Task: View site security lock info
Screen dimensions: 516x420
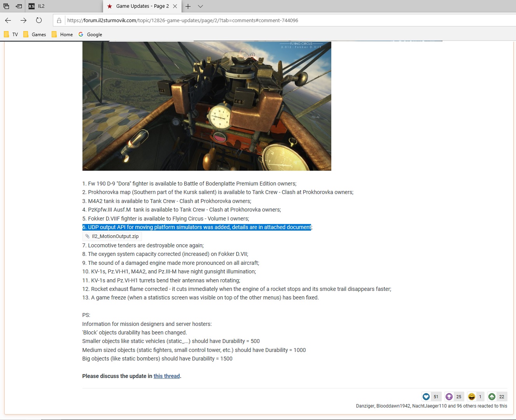Action: click(59, 21)
